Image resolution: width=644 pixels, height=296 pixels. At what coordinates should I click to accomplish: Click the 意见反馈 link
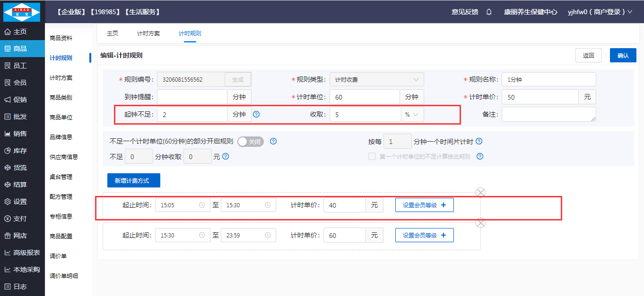[x=465, y=12]
